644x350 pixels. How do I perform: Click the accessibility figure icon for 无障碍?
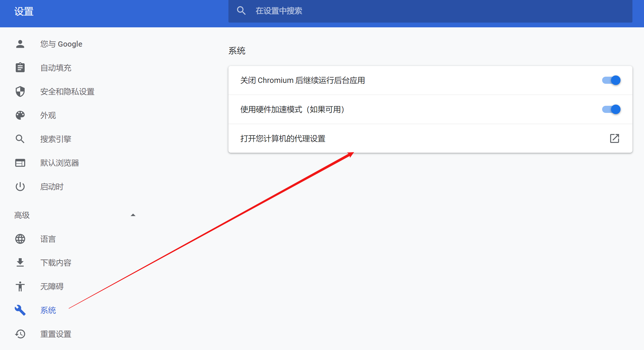pos(20,286)
